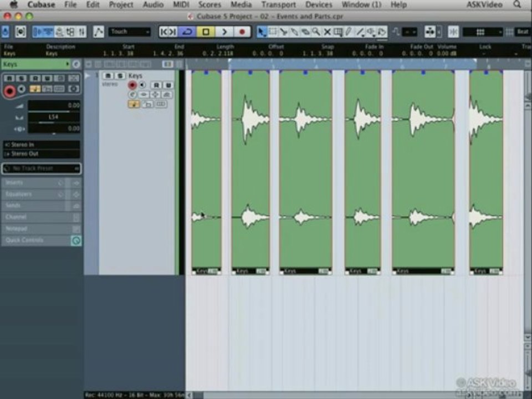The width and height of the screenshot is (532, 399).
Task: Toggle the Snap on/off button
Action: pos(453,32)
